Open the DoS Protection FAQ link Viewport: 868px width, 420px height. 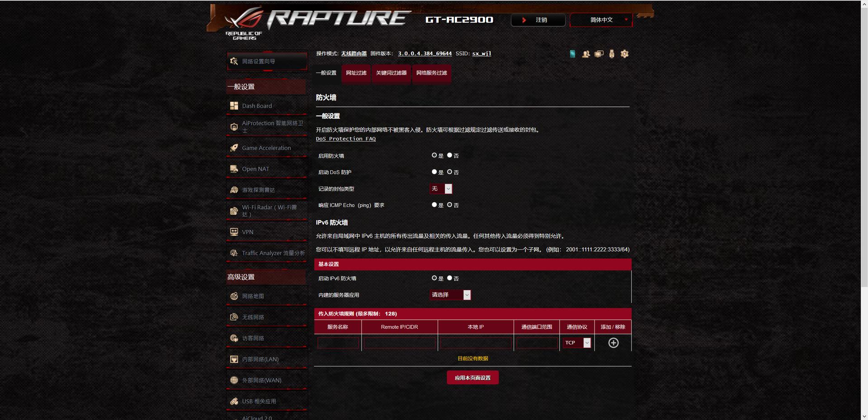[346, 138]
